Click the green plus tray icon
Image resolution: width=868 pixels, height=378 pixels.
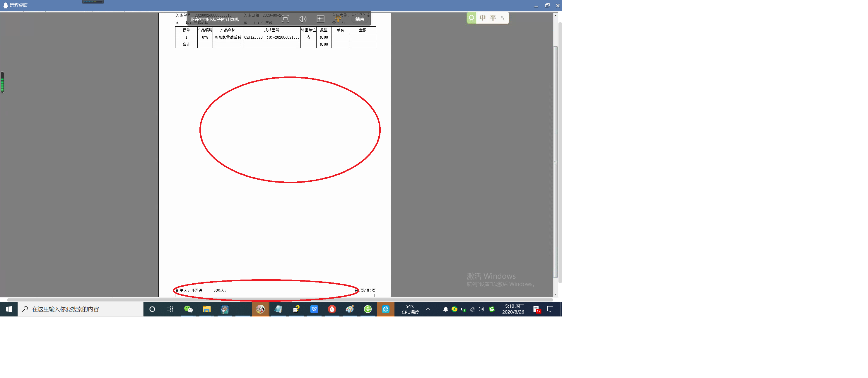click(x=454, y=309)
